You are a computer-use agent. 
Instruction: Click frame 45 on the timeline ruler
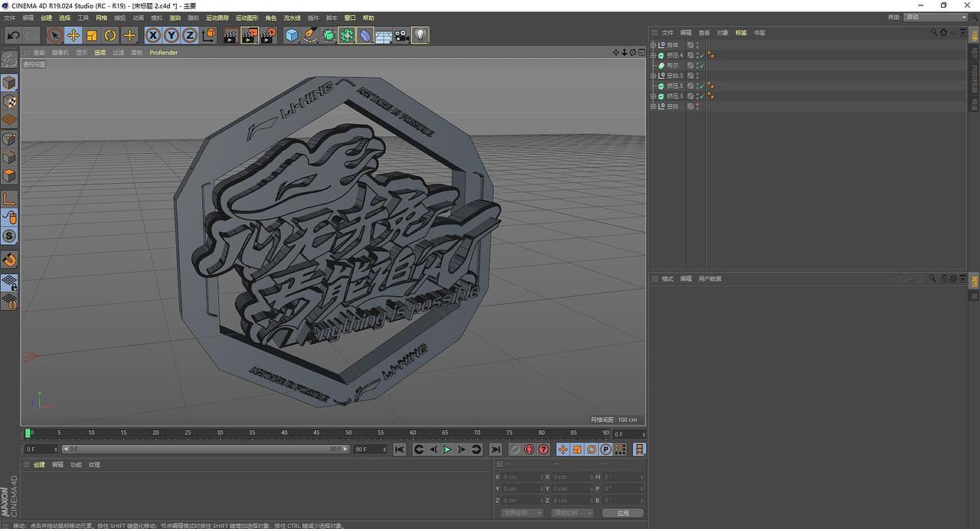click(x=317, y=434)
